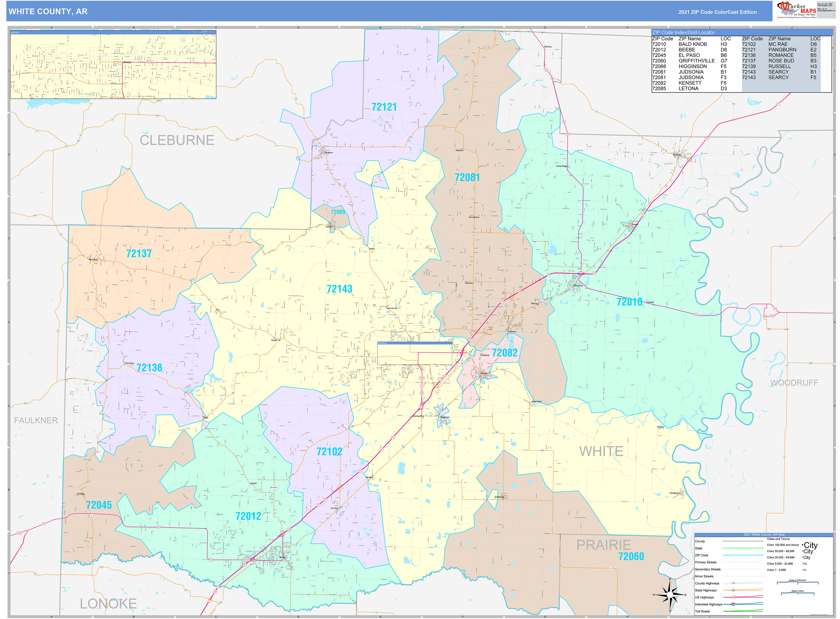
Task: Click the compass rose near the legend
Action: [x=670, y=595]
